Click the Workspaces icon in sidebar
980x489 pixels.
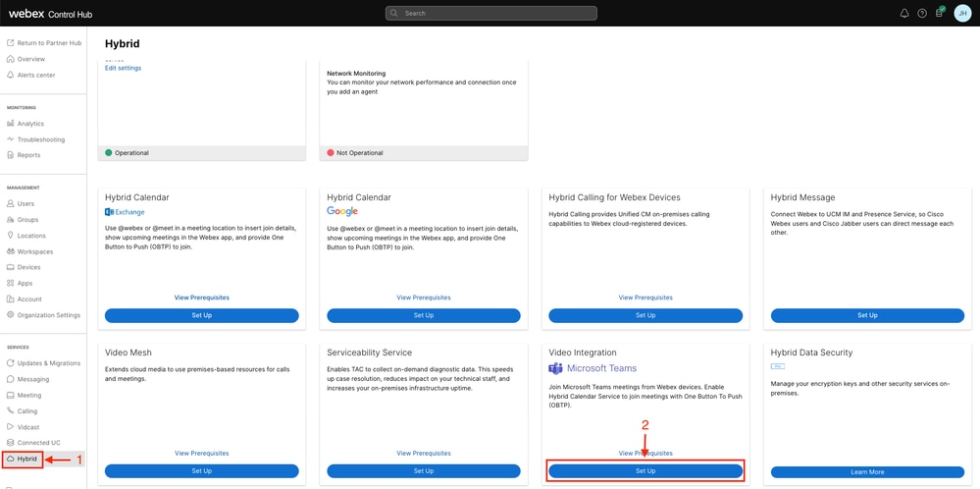10,251
